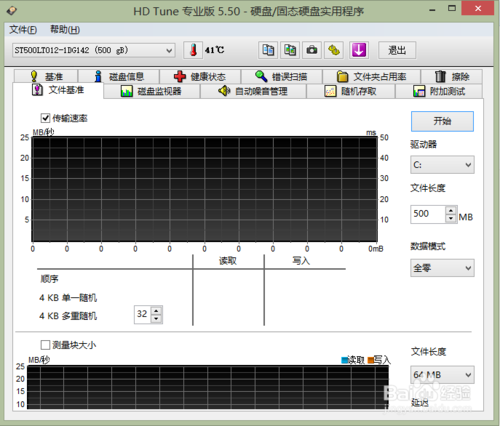The height and width of the screenshot is (426, 500).
Task: Click into the 500 MB file length field
Action: (428, 214)
